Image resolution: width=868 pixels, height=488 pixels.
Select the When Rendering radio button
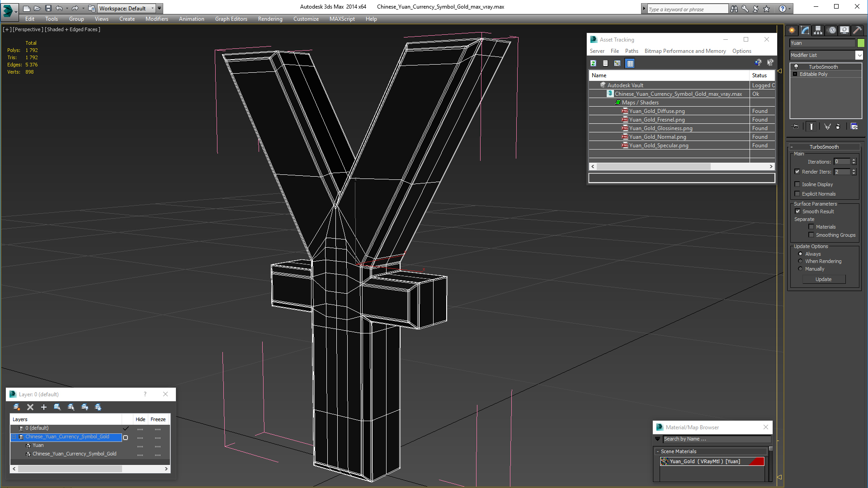coord(800,261)
